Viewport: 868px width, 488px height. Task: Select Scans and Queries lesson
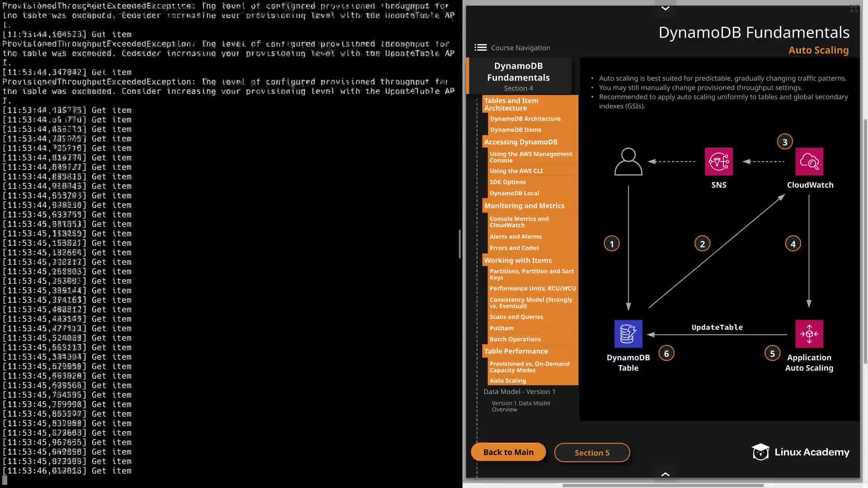click(x=516, y=317)
